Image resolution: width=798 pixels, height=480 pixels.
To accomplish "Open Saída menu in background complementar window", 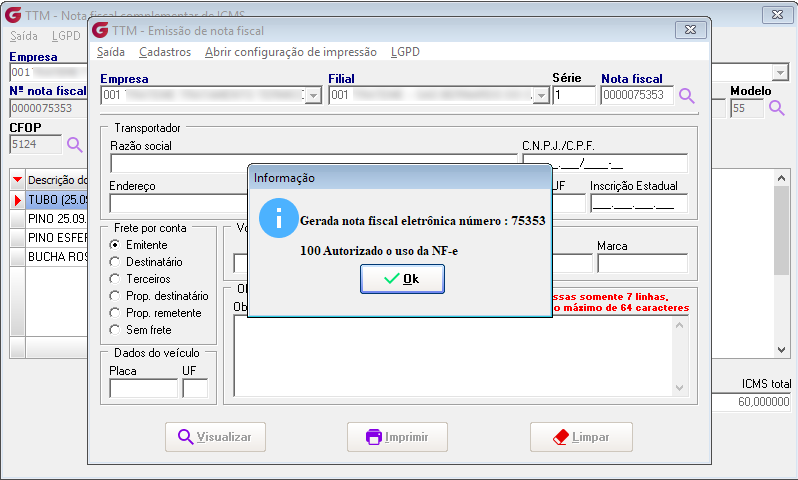I will click(23, 36).
